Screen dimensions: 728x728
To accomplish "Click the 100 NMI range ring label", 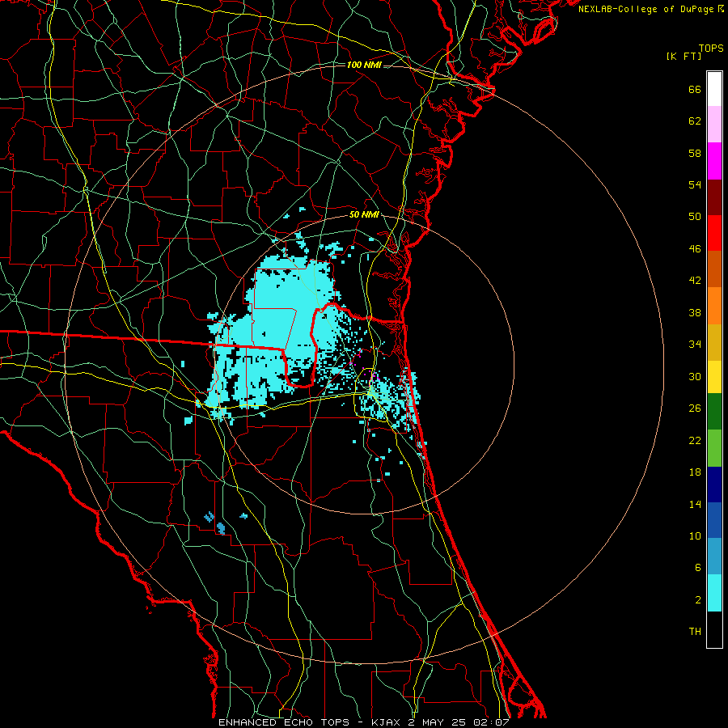I will 364,65.
